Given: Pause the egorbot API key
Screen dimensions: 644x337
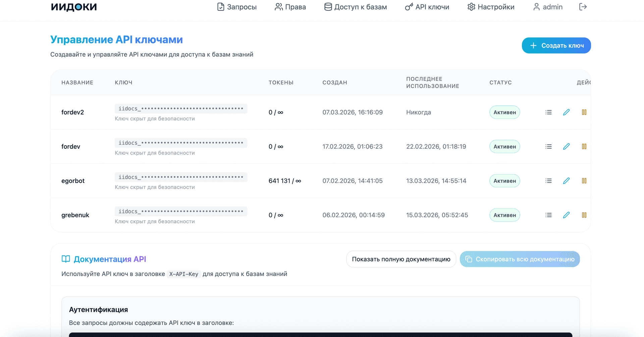Looking at the screenshot, I should tap(584, 181).
